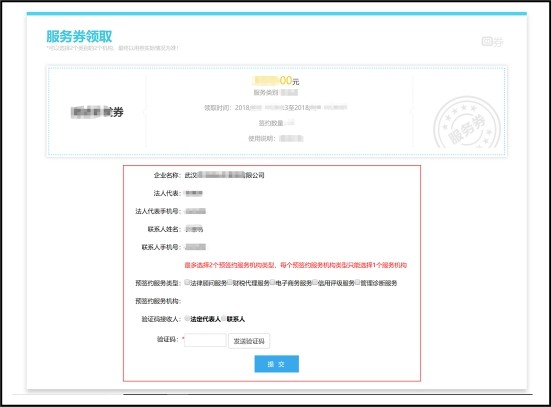Click the 使用说明 field on voucher
552x407 pixels.
point(276,138)
